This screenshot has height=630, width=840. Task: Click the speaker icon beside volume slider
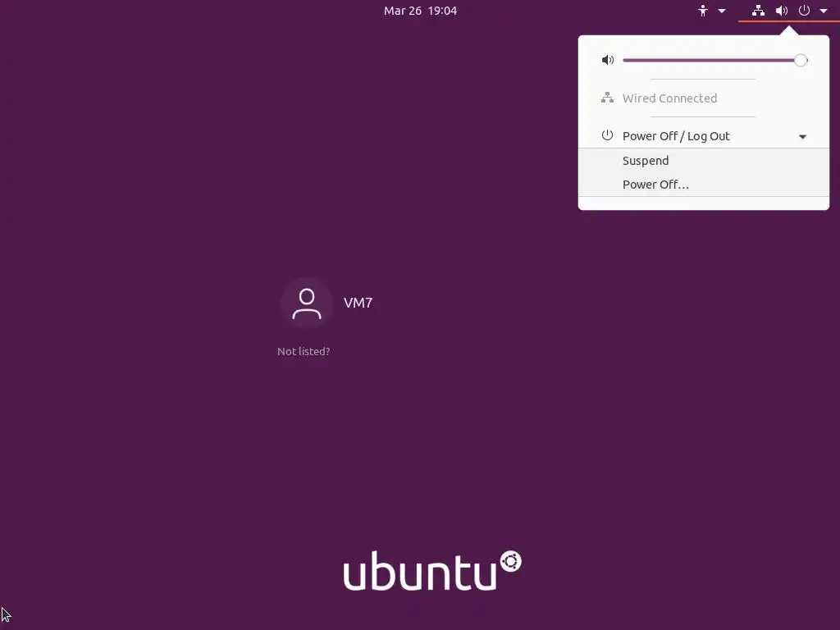pyautogui.click(x=608, y=60)
